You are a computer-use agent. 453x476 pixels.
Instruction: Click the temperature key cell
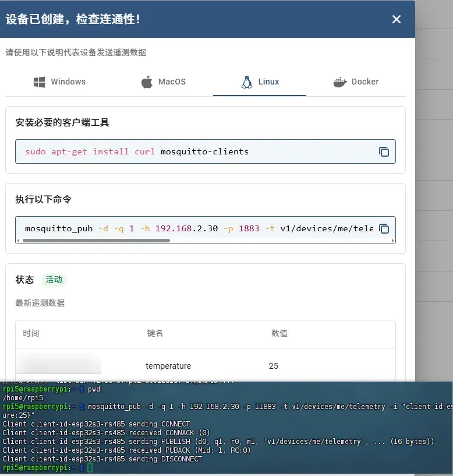[x=168, y=366]
